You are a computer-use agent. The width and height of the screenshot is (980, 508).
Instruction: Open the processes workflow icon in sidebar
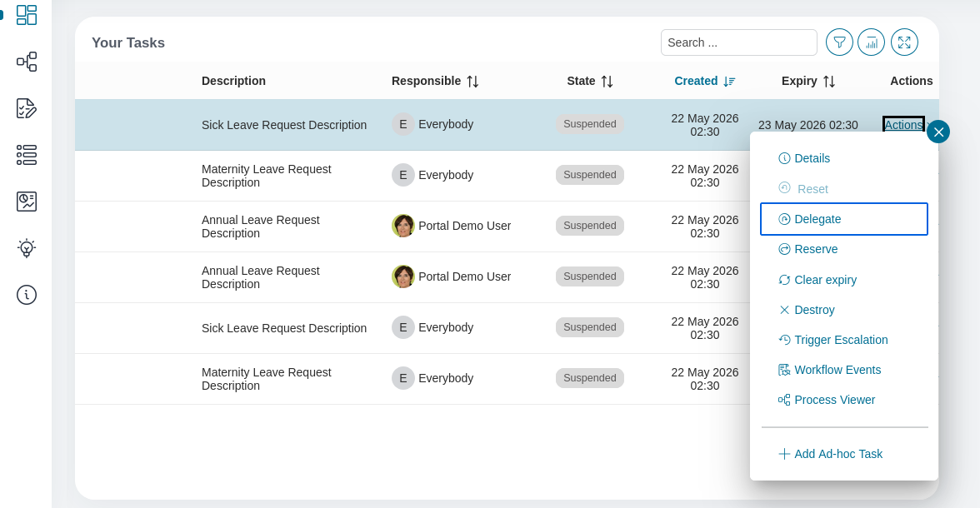tap(27, 62)
